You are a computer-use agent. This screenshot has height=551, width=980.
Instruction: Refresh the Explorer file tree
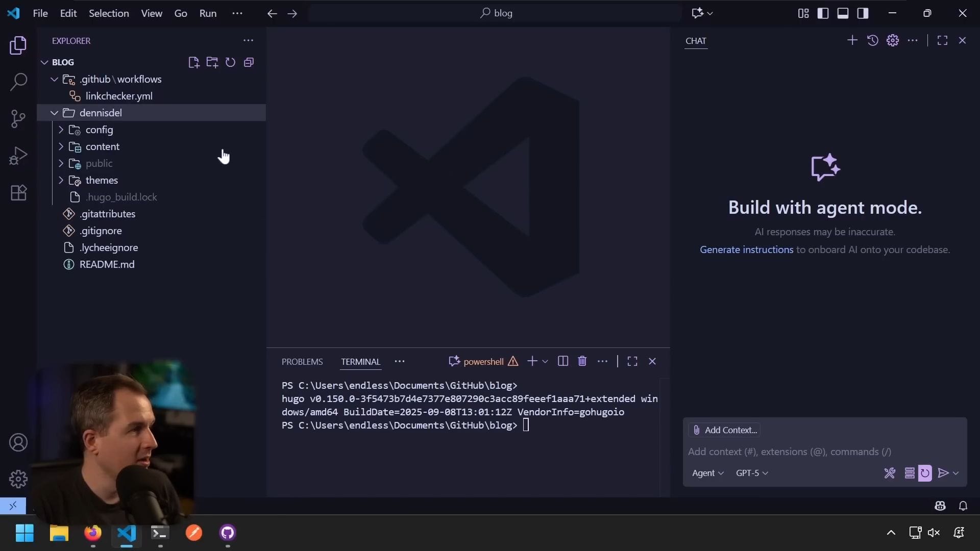pos(230,62)
